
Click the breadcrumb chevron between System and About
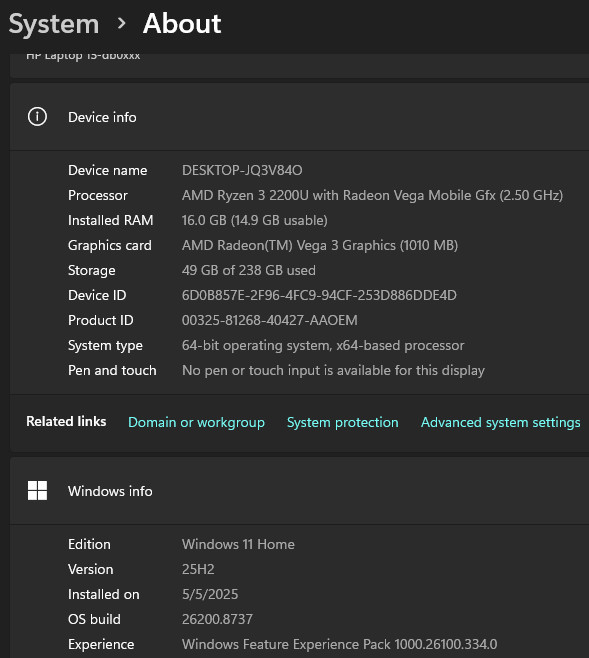[121, 24]
